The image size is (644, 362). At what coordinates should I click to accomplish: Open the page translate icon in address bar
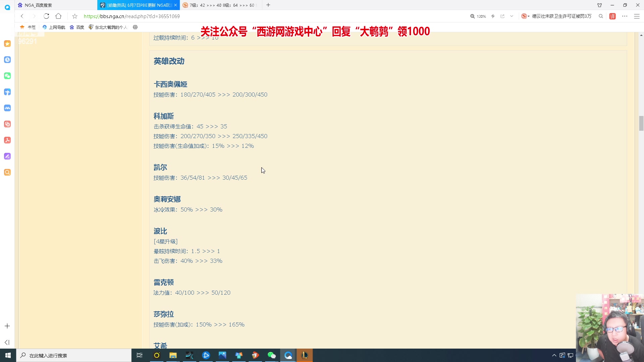coord(612,16)
